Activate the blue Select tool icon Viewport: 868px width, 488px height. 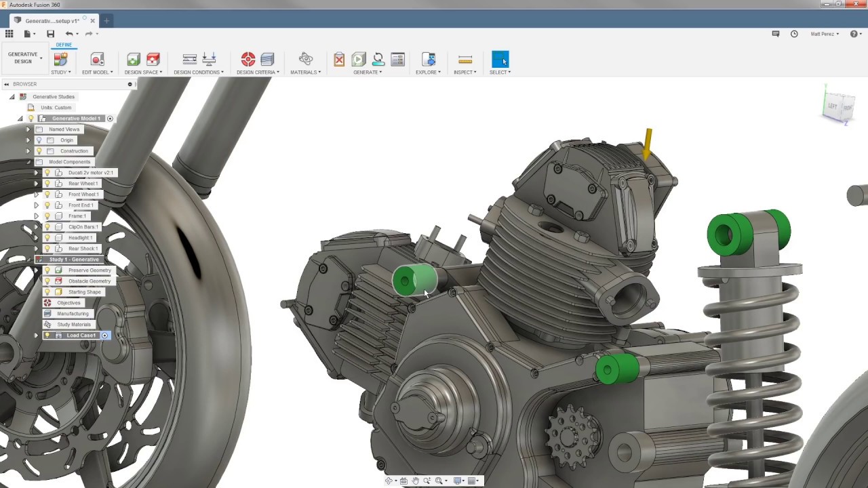(500, 60)
